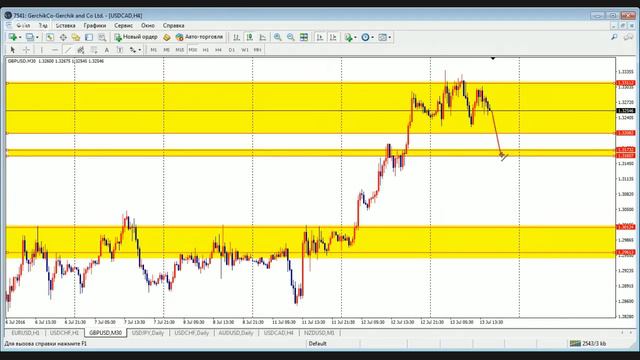Zoom in on the chart
Image resolution: width=640 pixels, height=360 pixels.
pos(278,37)
